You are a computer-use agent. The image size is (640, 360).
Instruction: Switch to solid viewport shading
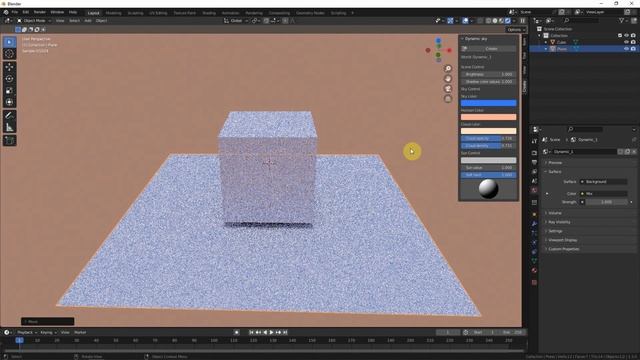coord(495,20)
